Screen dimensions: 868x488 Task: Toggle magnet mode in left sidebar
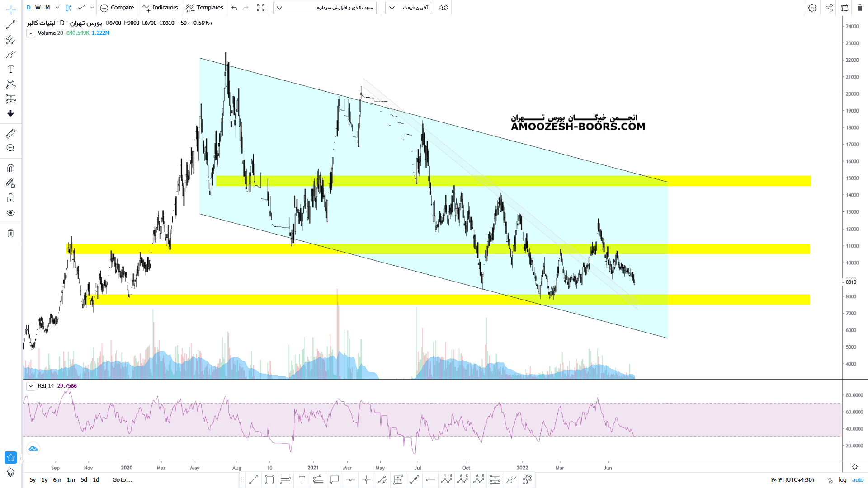point(11,169)
